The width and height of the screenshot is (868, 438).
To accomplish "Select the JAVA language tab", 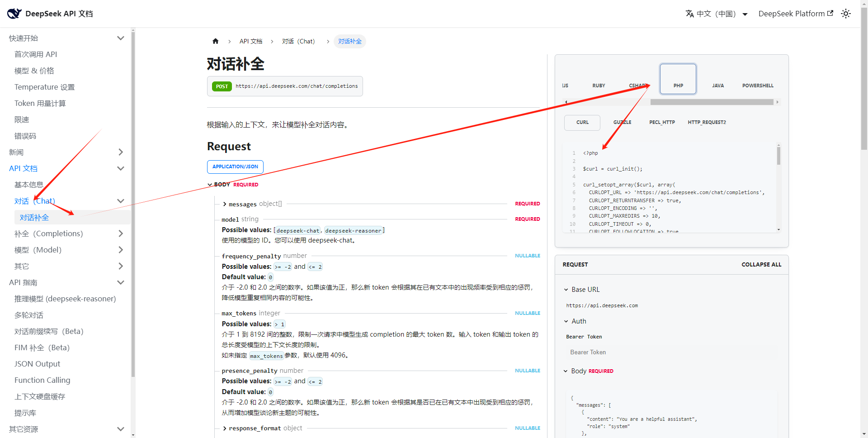I will tap(718, 86).
